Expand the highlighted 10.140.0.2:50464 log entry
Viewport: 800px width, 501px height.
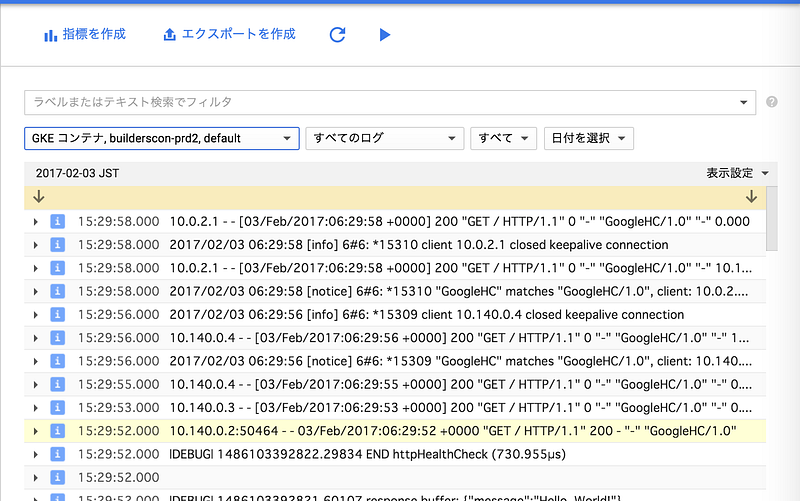point(35,431)
